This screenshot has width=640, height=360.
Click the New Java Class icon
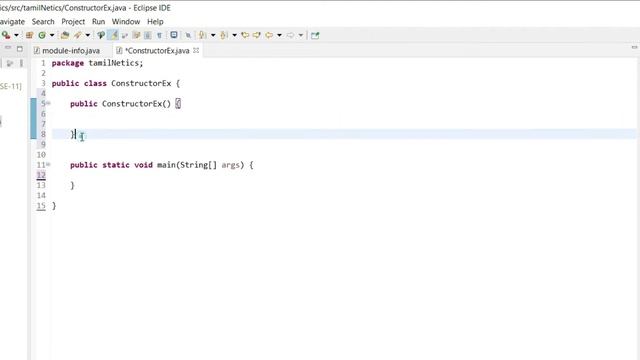42,35
